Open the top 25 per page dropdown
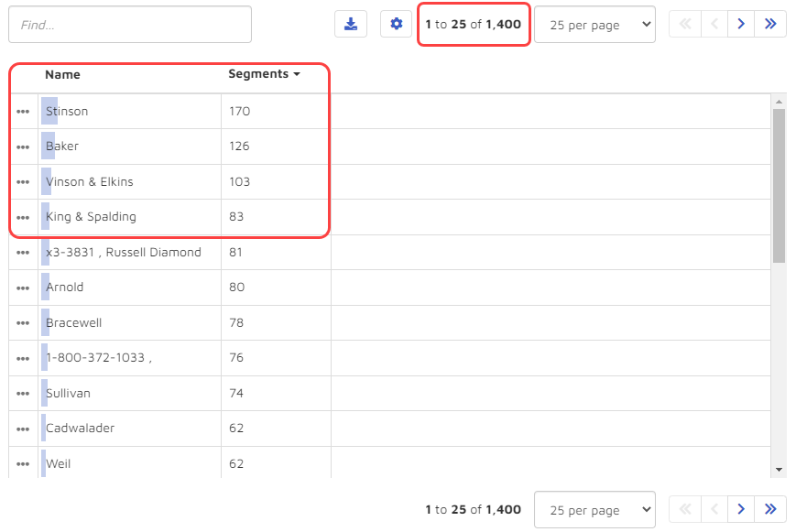This screenshot has height=532, width=796. [x=594, y=25]
